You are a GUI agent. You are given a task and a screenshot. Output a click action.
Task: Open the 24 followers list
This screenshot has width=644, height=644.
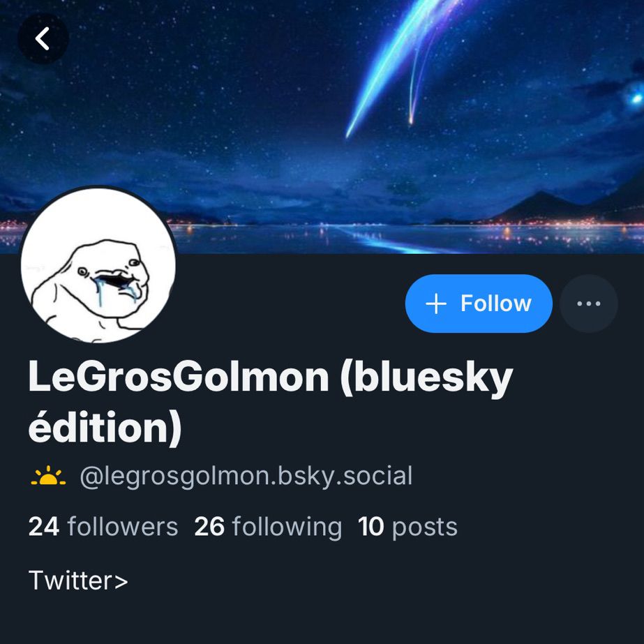pyautogui.click(x=103, y=527)
